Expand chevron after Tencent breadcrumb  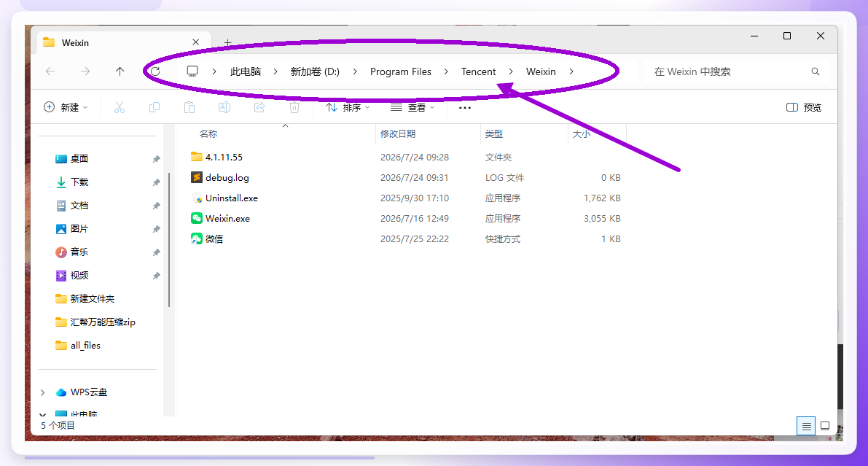(511, 71)
